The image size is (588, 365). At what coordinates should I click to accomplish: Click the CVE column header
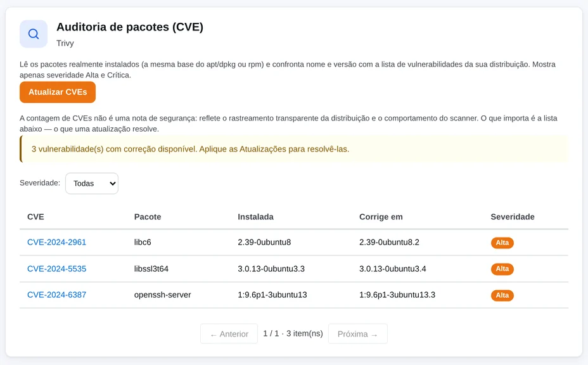[x=35, y=217]
